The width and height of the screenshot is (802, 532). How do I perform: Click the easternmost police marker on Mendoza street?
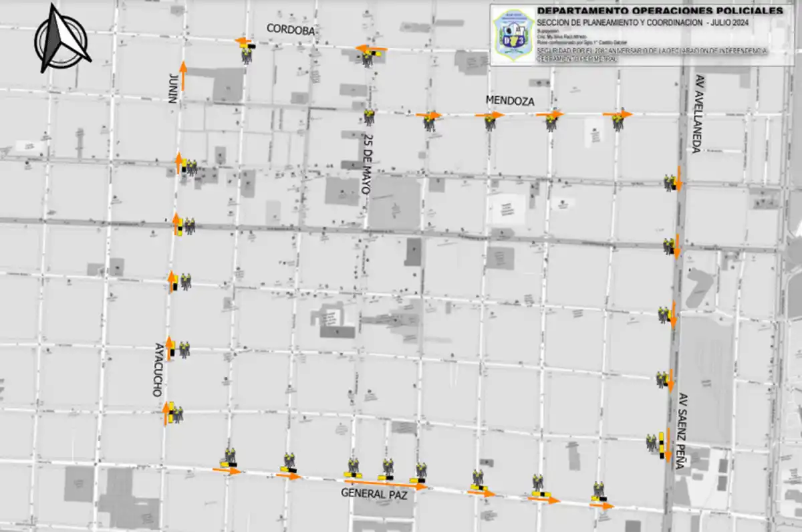(618, 122)
